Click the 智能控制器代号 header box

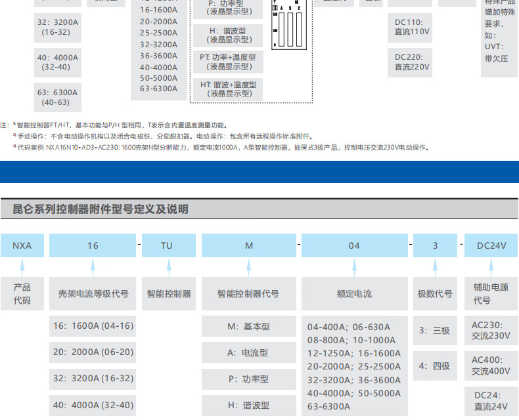point(248,294)
